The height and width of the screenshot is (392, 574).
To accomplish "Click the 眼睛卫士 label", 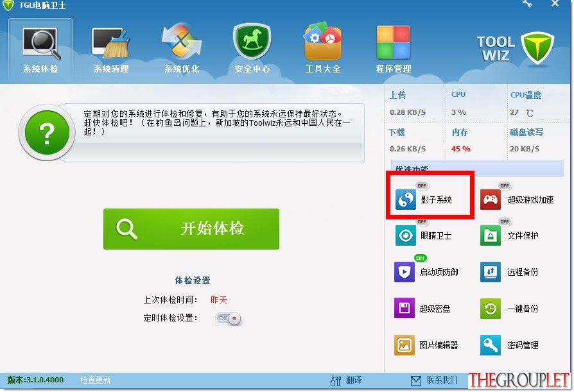I will (x=436, y=235).
